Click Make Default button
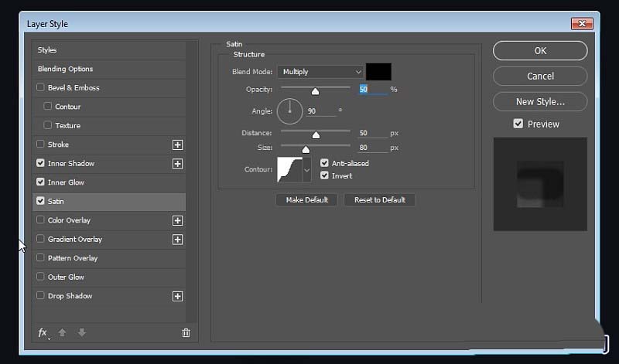Viewport: 619px width, 364px height. pyautogui.click(x=306, y=200)
